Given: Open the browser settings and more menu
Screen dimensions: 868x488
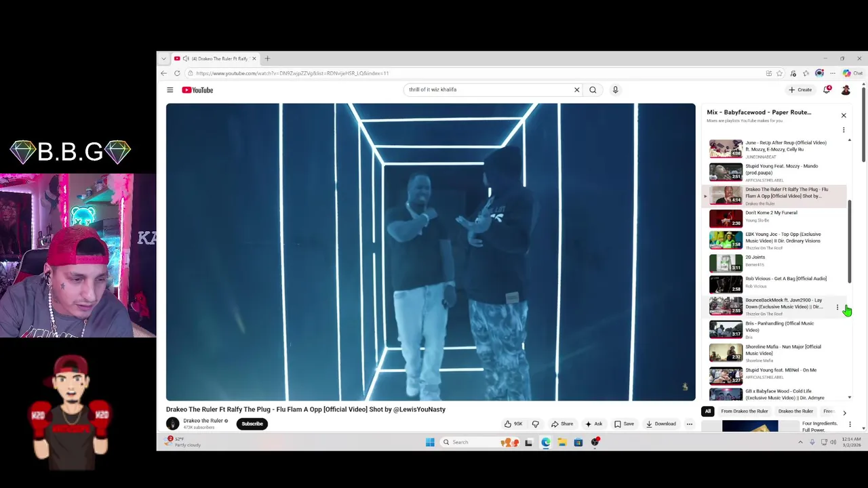Looking at the screenshot, I should pyautogui.click(x=833, y=73).
